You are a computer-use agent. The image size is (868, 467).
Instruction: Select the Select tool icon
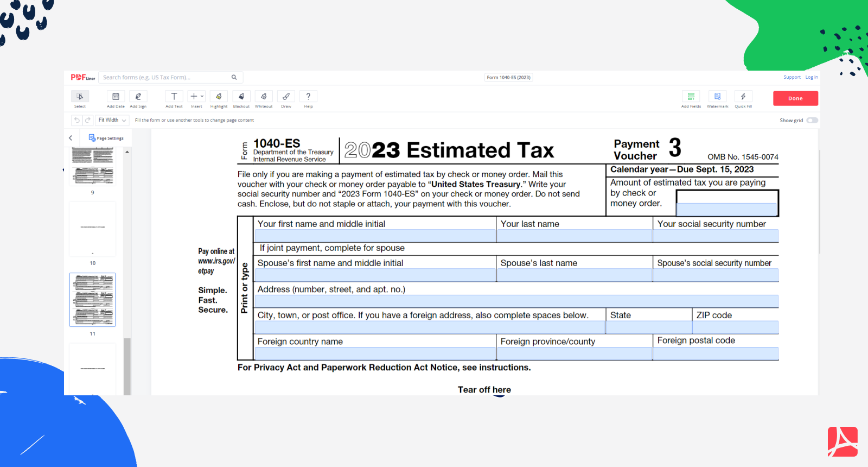coord(80,97)
